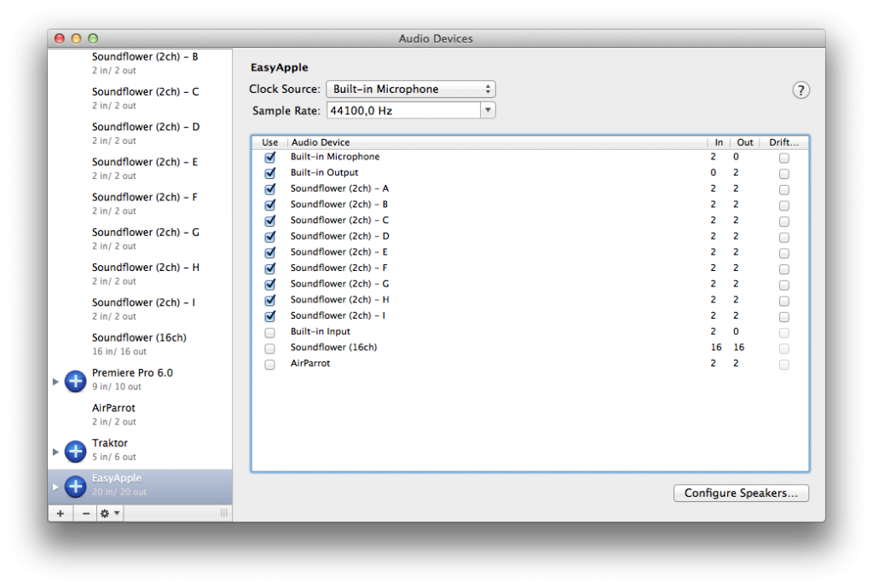Add a new aggregate device with the plus icon
873x588 pixels.
(60, 513)
